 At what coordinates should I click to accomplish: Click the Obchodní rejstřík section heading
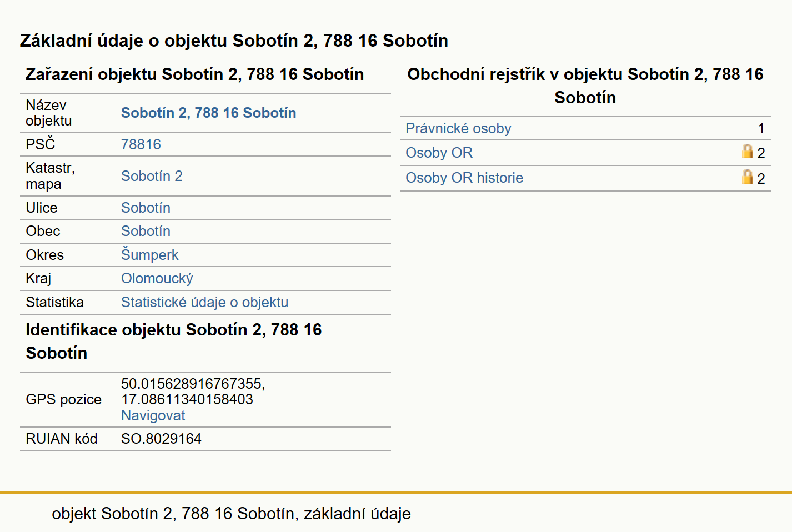pyautogui.click(x=585, y=86)
